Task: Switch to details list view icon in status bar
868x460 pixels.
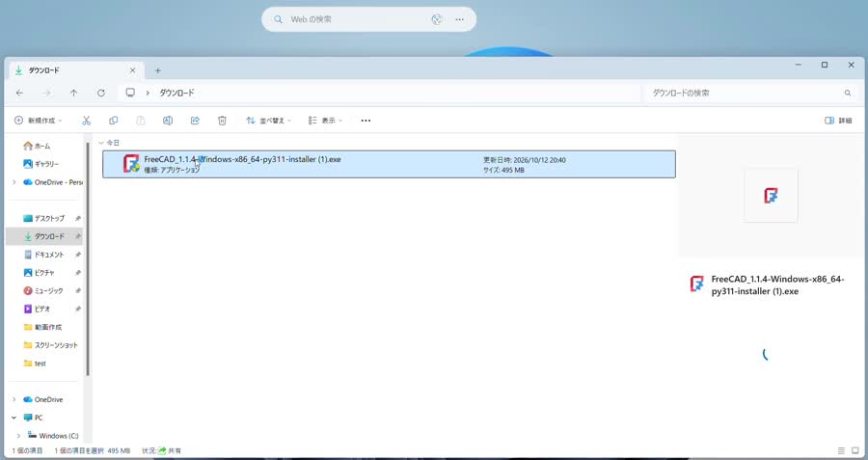Action: [x=841, y=450]
